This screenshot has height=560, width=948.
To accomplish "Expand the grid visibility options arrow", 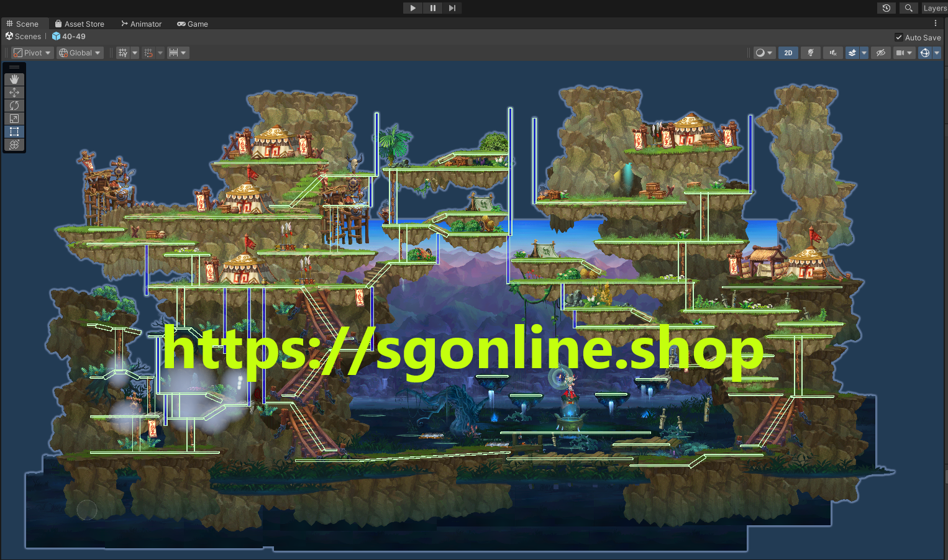I will click(x=135, y=53).
